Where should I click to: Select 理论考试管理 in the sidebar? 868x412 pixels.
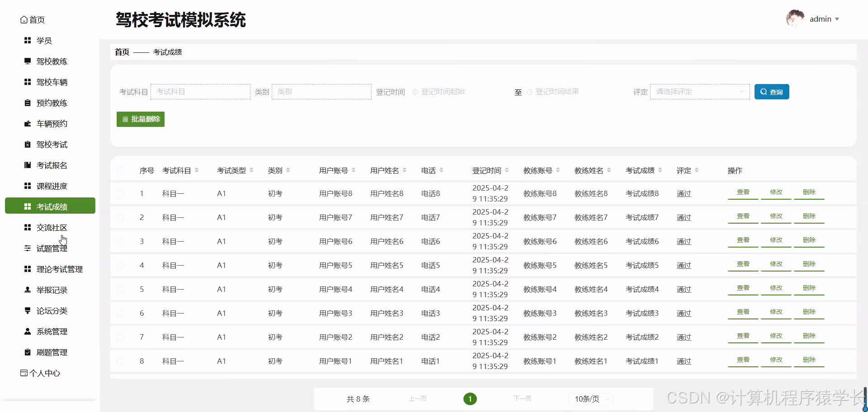coord(60,269)
